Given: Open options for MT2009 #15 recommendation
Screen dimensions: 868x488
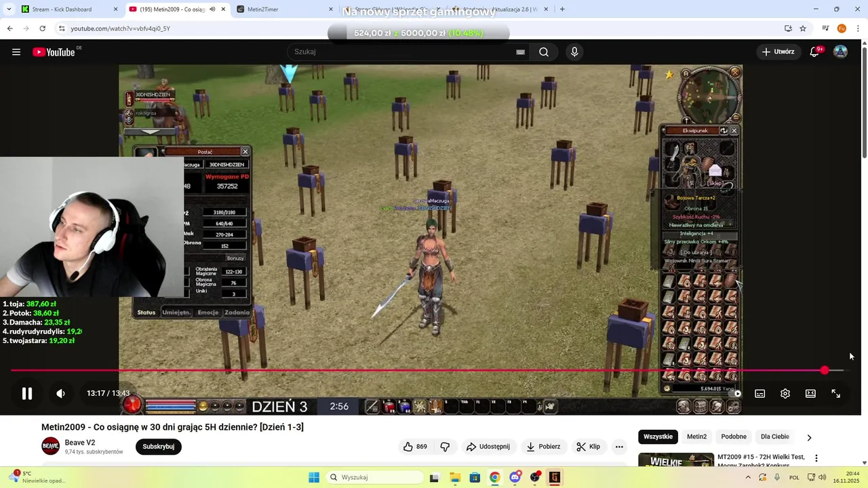Looking at the screenshot, I should click(x=816, y=459).
